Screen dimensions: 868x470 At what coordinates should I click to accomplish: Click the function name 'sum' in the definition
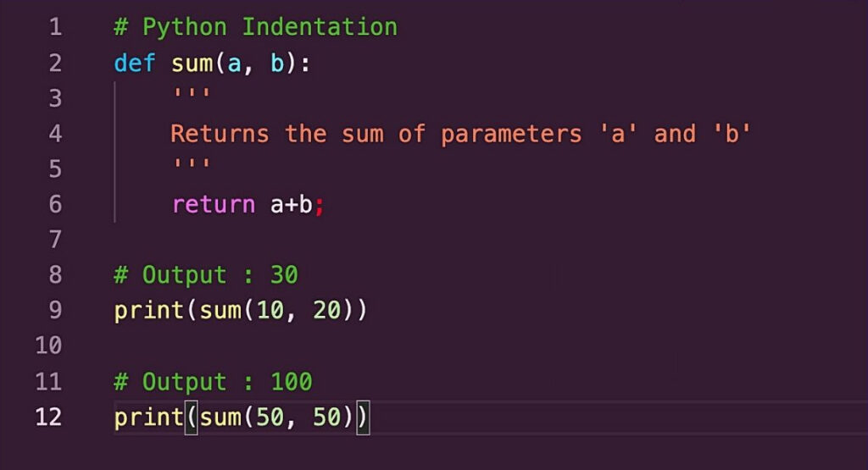(x=192, y=63)
